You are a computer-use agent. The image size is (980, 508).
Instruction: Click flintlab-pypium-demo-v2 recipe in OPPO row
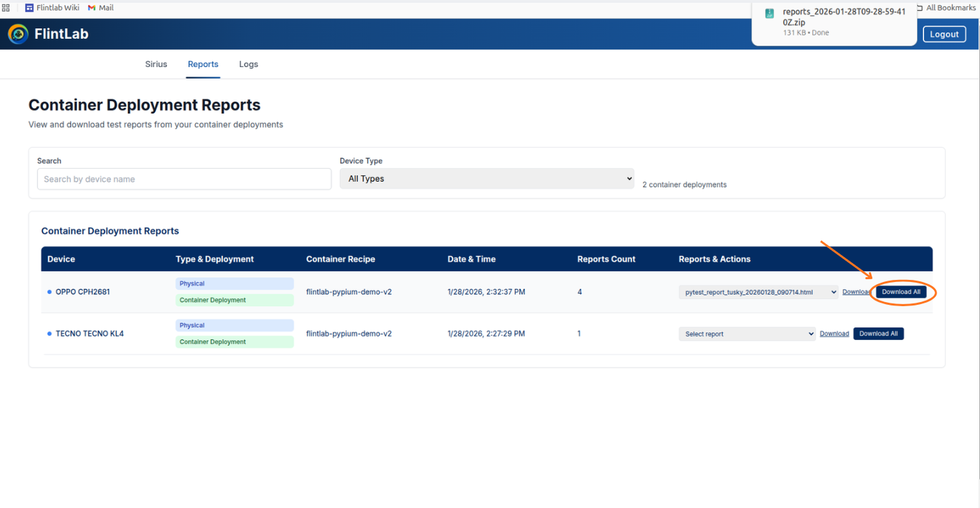(x=349, y=292)
